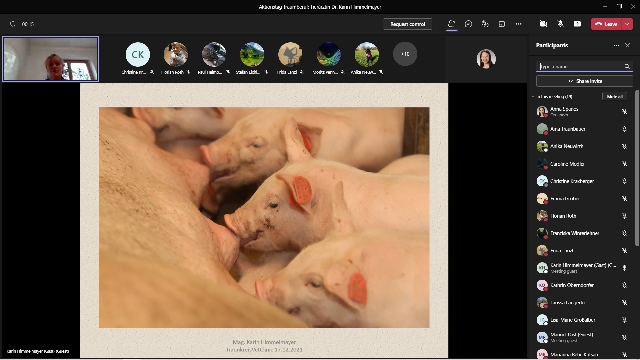Unmute the microphone in meeting toolbar

[x=560, y=24]
